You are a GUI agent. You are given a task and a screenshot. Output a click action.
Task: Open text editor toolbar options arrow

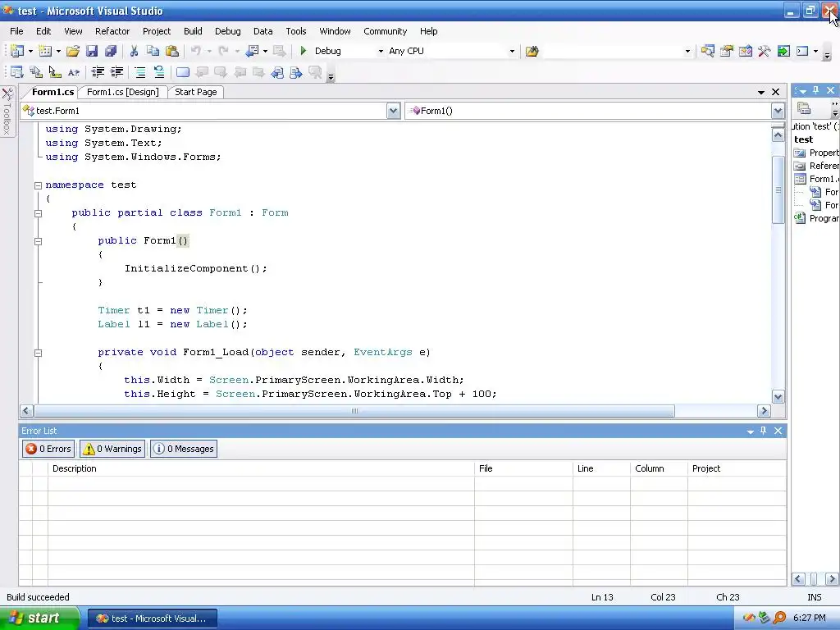[x=331, y=76]
